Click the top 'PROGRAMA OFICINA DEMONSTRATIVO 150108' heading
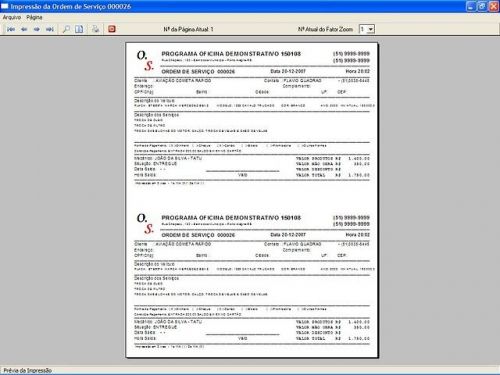Viewport: 500px width, 375px height. (231, 54)
